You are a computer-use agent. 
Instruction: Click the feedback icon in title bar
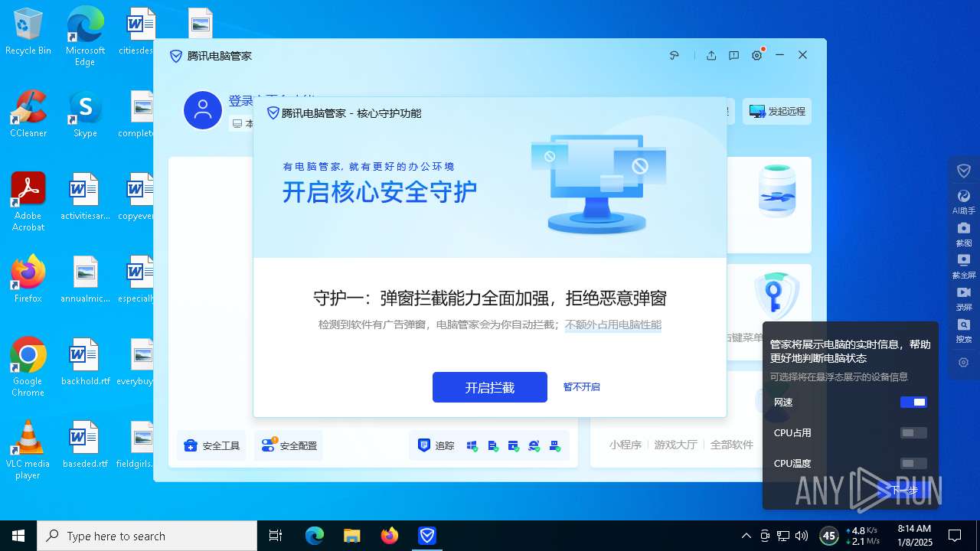click(733, 55)
